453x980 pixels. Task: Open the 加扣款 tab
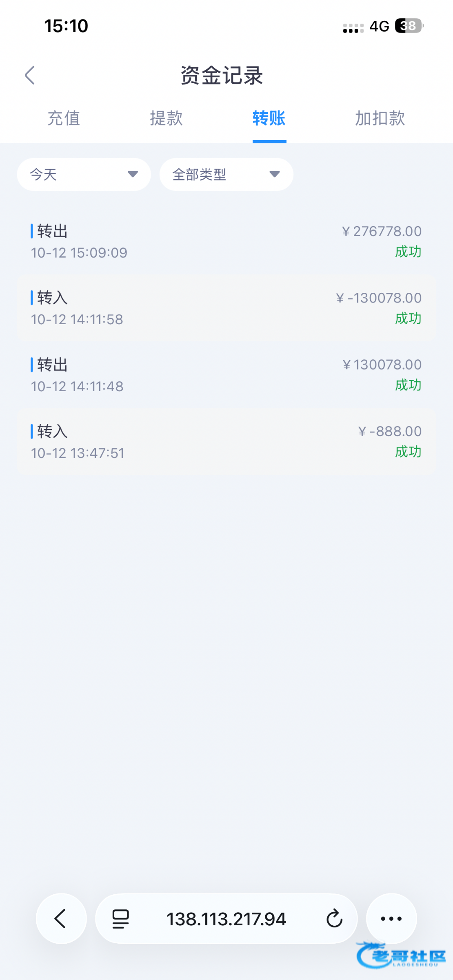point(380,118)
